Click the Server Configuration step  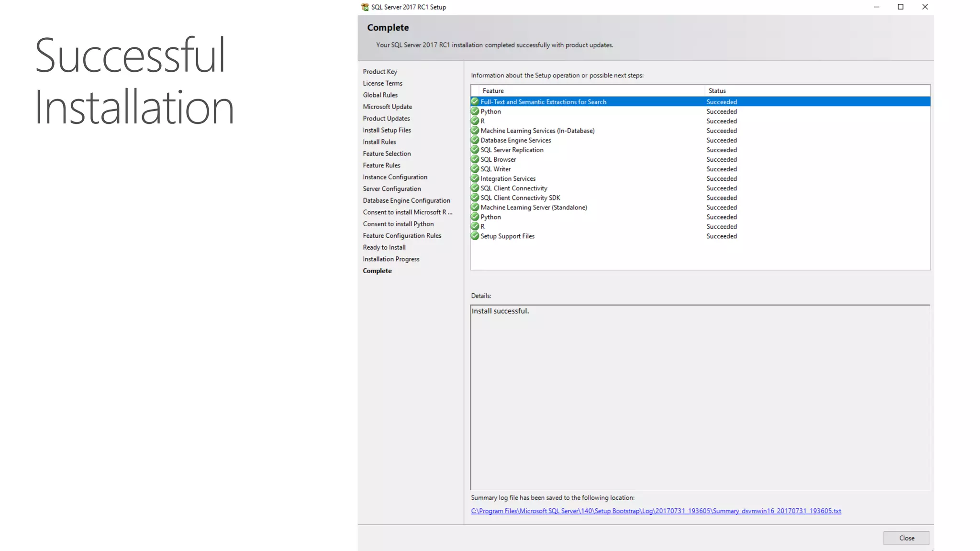point(392,188)
